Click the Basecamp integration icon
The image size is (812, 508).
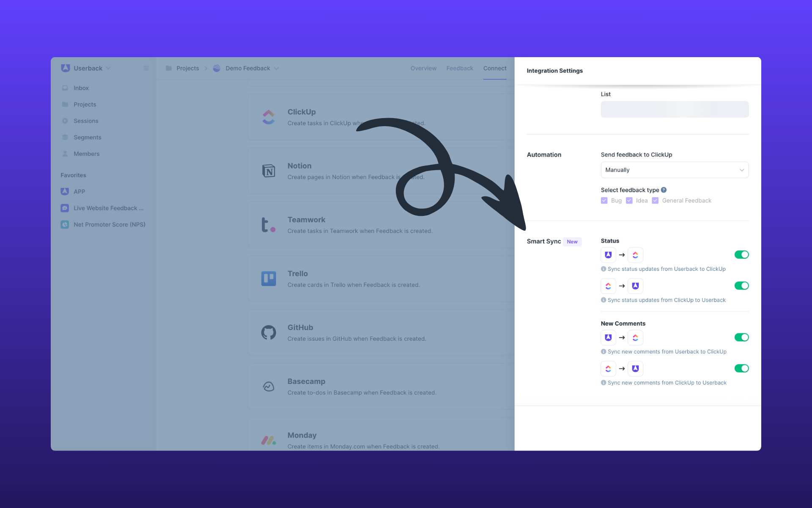coord(268,387)
